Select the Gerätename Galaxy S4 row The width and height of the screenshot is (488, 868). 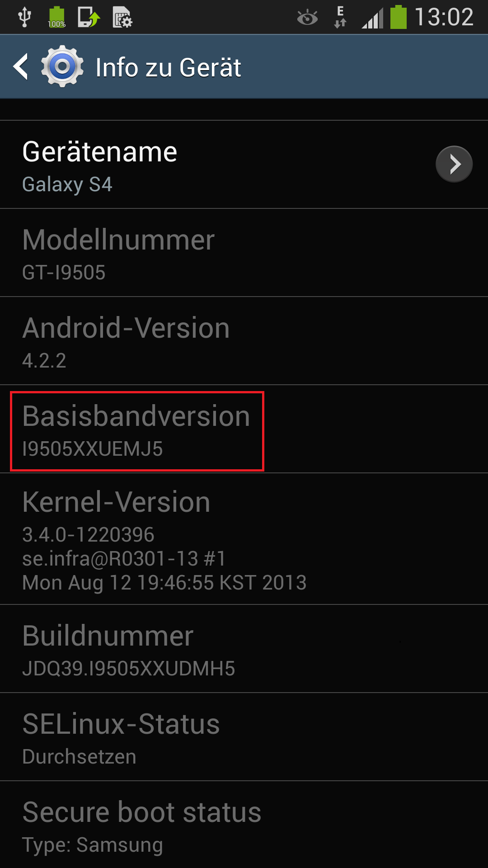pos(244,165)
